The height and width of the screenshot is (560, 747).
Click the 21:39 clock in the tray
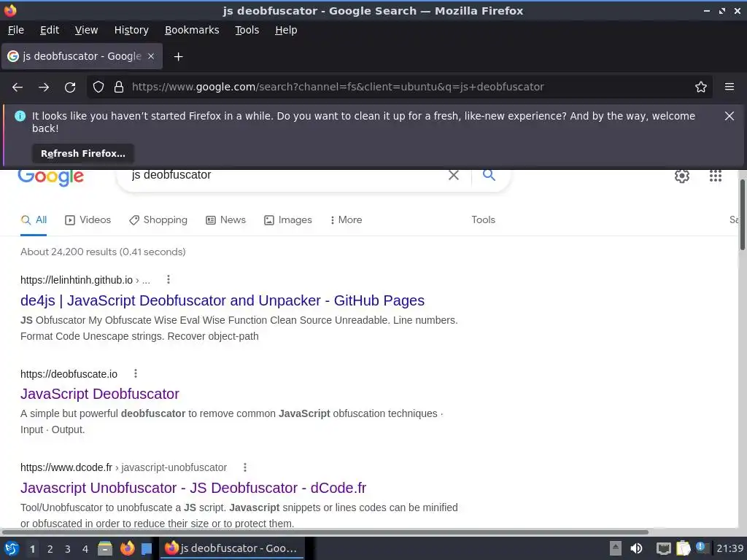pyautogui.click(x=729, y=548)
